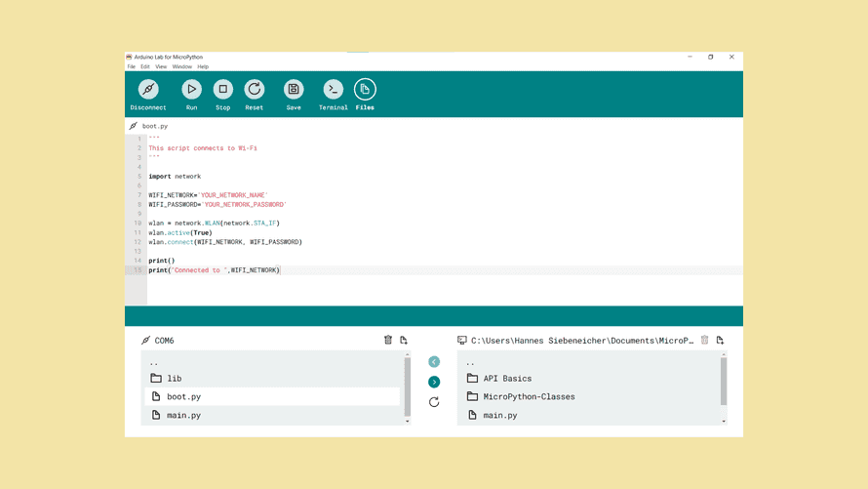The image size is (868, 489).
Task: Open the Window menu
Action: pos(182,67)
